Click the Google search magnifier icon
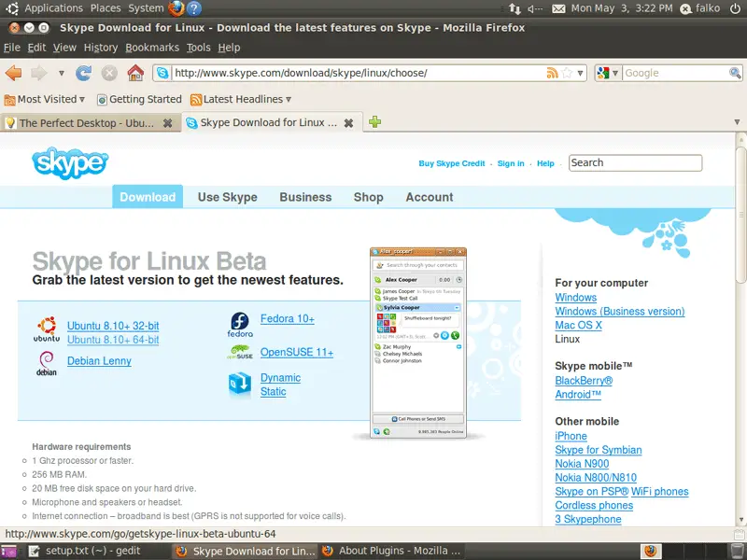This screenshot has width=747, height=560. tap(735, 73)
